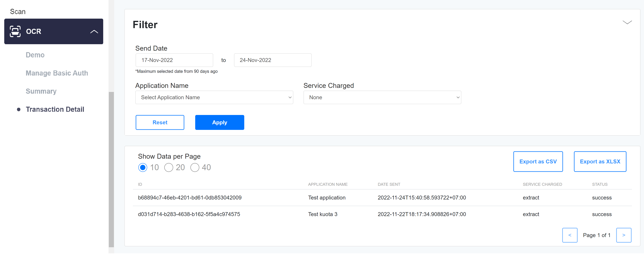The image size is (644, 254).
Task: Open Manage Basic Auth page
Action: tap(57, 73)
